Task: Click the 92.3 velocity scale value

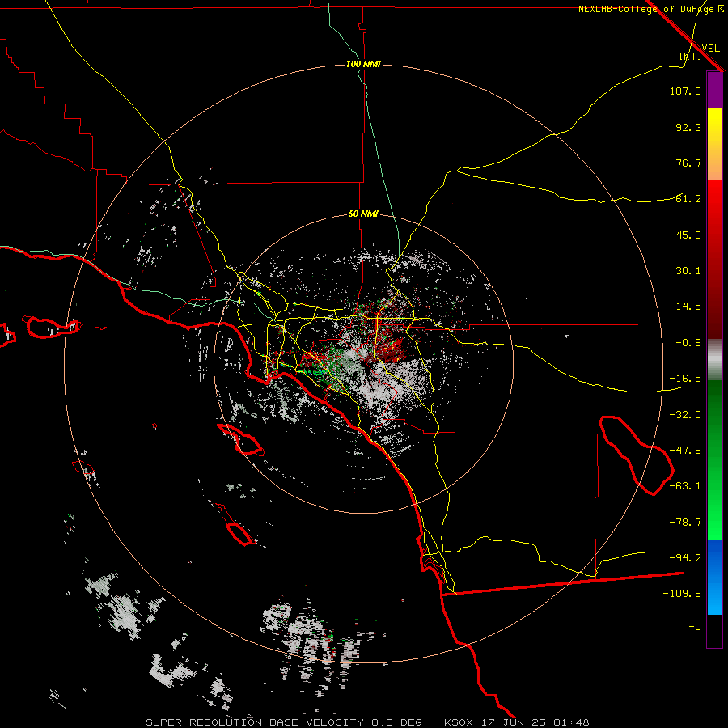Action: click(688, 127)
